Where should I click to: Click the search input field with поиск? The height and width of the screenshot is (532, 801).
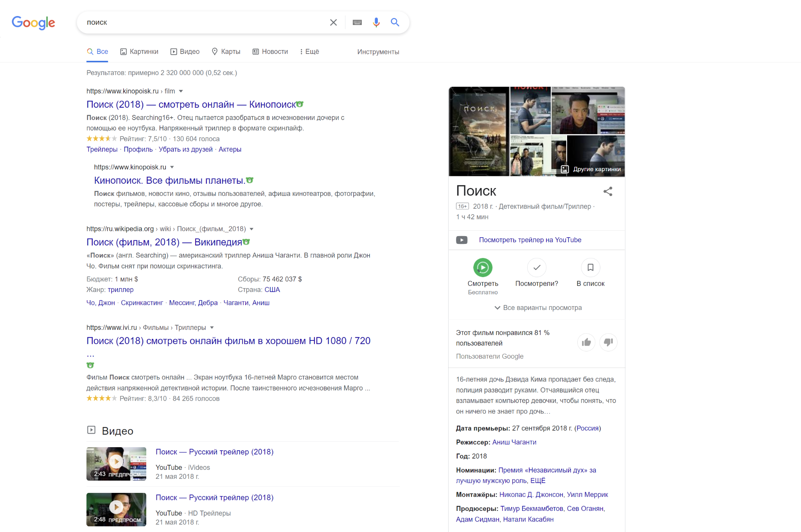[203, 22]
